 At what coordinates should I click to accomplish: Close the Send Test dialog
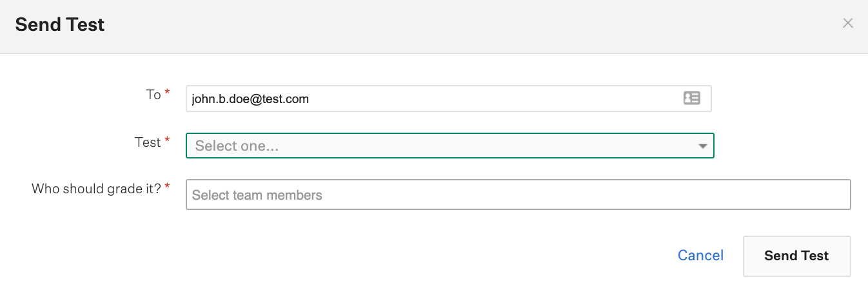[848, 24]
